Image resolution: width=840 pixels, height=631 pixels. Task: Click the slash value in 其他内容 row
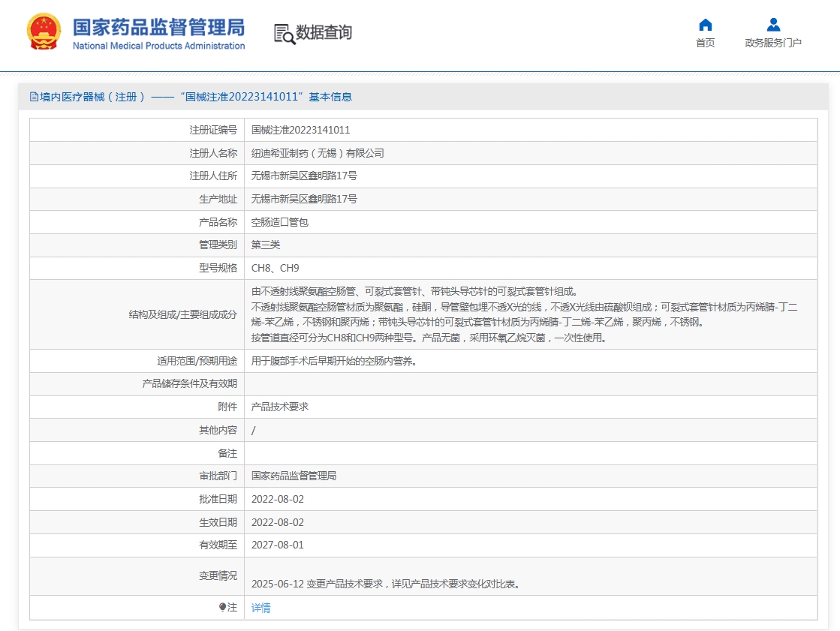[x=254, y=430]
